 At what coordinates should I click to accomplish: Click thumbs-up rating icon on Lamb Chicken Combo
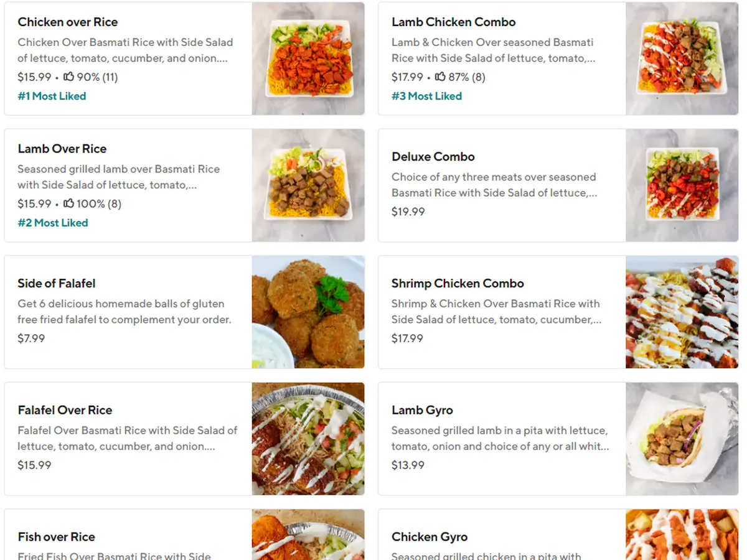pyautogui.click(x=440, y=77)
